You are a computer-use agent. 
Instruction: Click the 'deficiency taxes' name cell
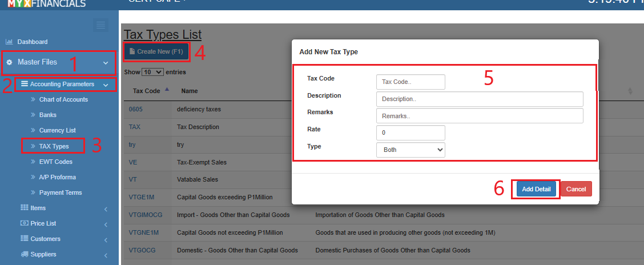(199, 110)
